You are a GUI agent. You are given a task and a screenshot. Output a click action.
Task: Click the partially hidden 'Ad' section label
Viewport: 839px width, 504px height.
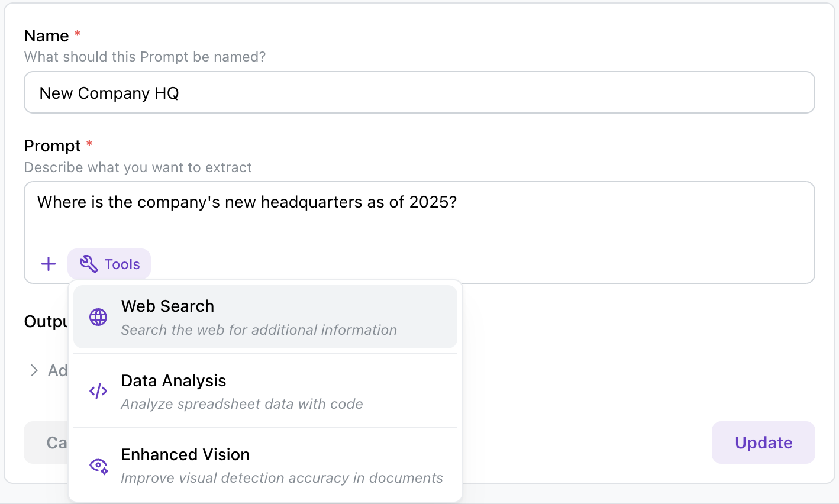point(57,371)
